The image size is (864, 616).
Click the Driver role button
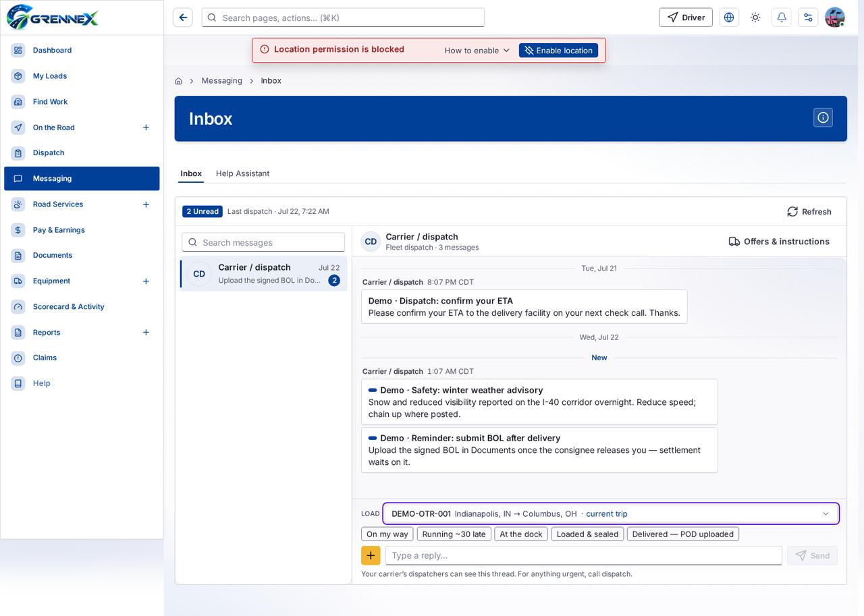click(x=686, y=18)
